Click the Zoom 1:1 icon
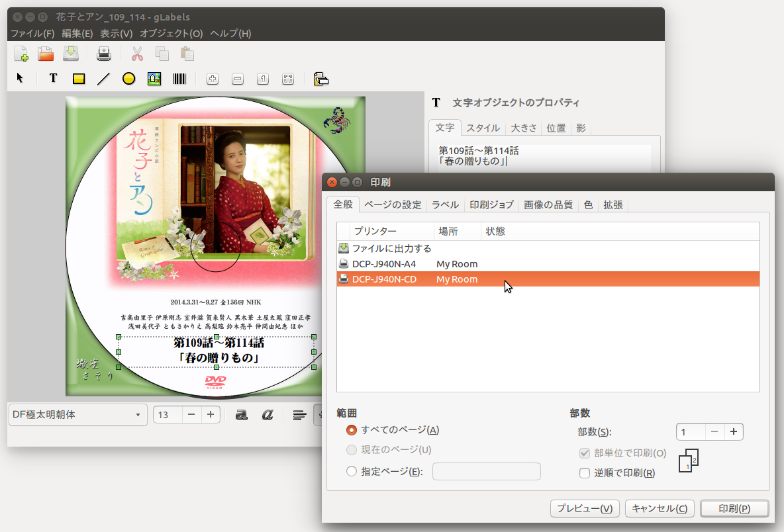784x532 pixels. 262,79
